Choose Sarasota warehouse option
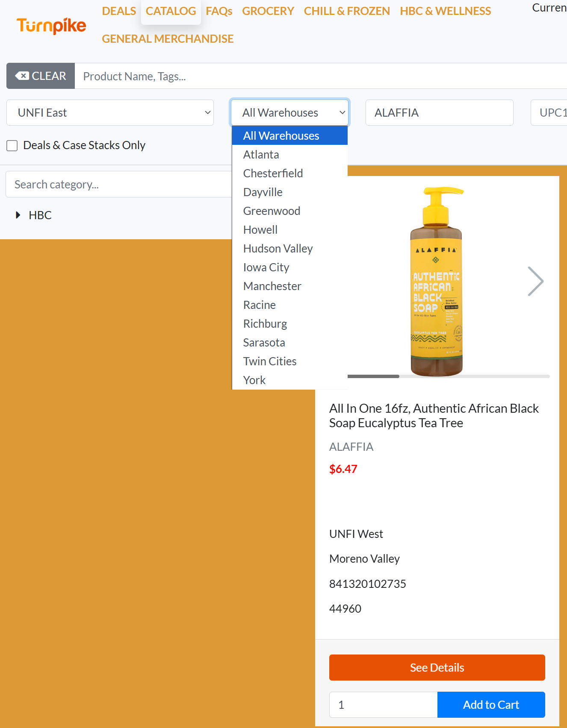Viewport: 567px width, 728px height. click(290, 342)
